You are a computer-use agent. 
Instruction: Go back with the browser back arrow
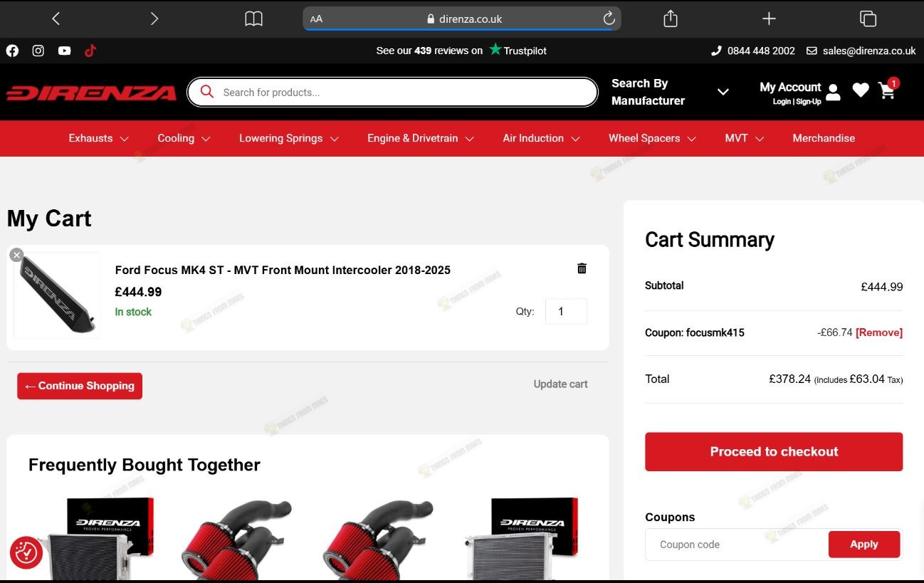pyautogui.click(x=56, y=19)
